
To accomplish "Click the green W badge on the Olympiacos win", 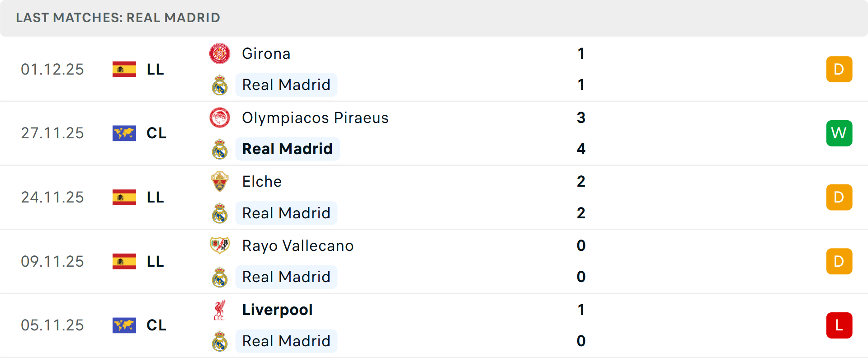I will pos(839,133).
